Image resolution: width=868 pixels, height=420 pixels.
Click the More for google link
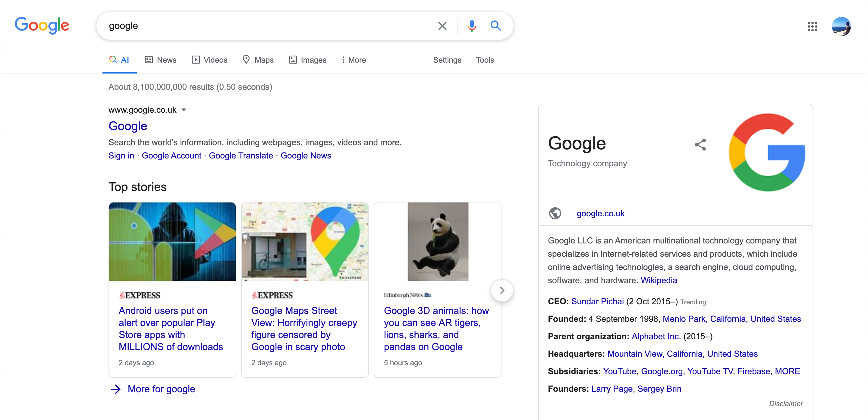click(x=161, y=389)
